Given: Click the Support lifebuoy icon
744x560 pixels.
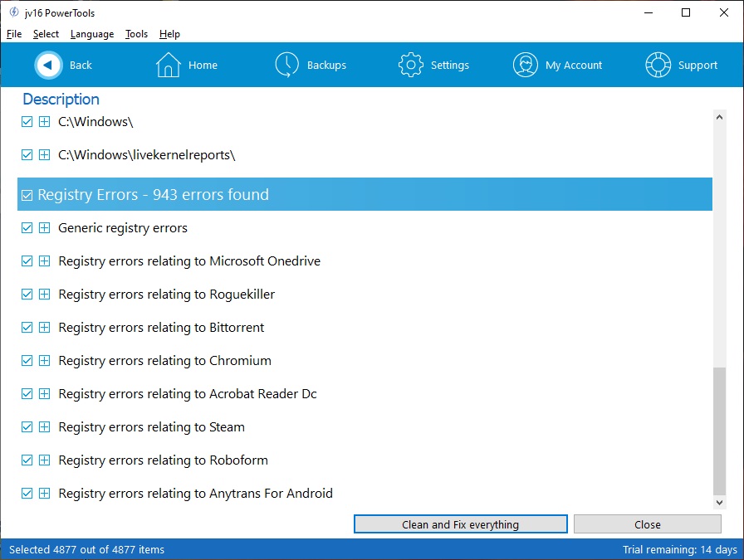Looking at the screenshot, I should click(x=658, y=65).
